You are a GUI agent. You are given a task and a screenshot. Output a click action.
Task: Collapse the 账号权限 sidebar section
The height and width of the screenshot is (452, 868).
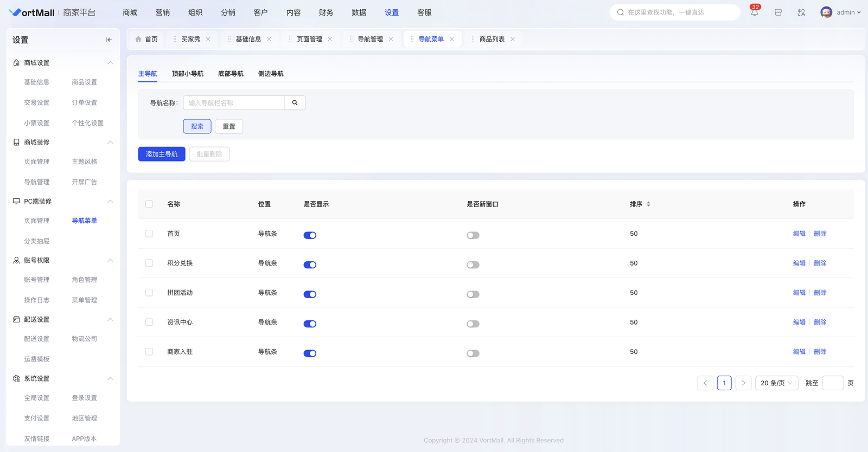coord(110,261)
